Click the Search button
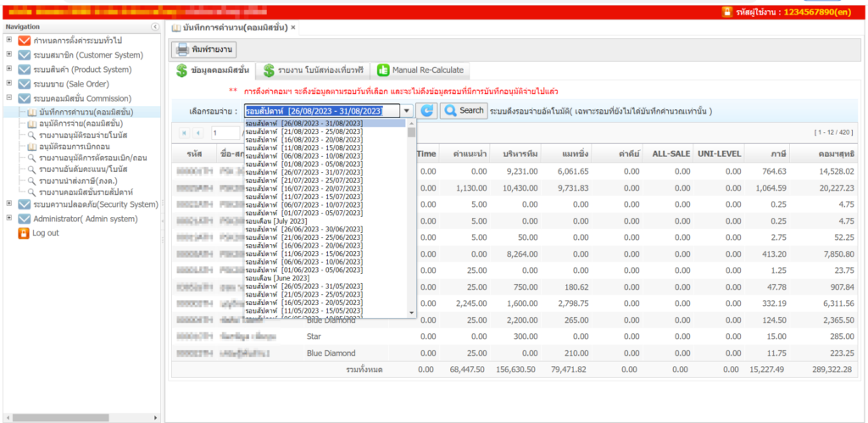Viewport: 868px width, 423px height. 464,111
